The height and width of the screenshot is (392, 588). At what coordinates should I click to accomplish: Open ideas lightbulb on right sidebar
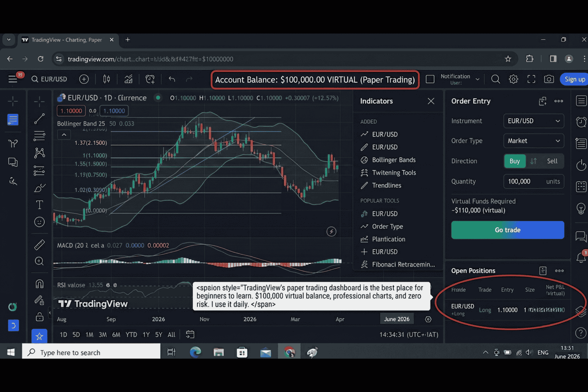coord(581,209)
